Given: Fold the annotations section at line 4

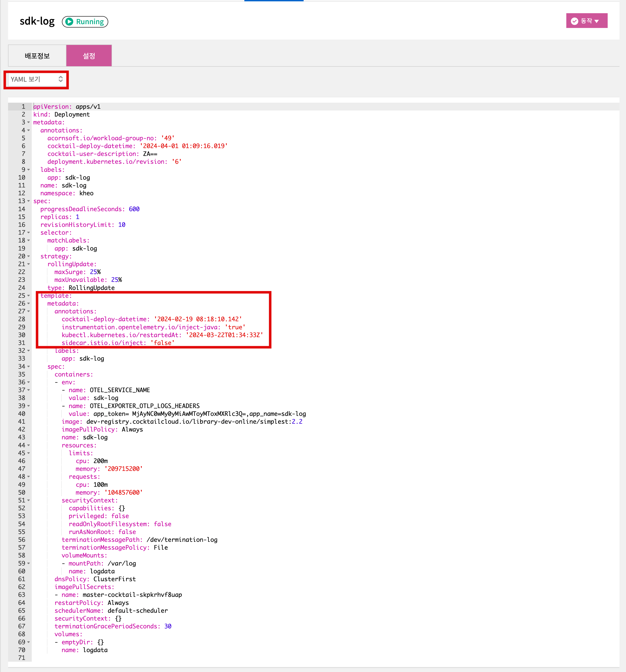Looking at the screenshot, I should coord(29,130).
